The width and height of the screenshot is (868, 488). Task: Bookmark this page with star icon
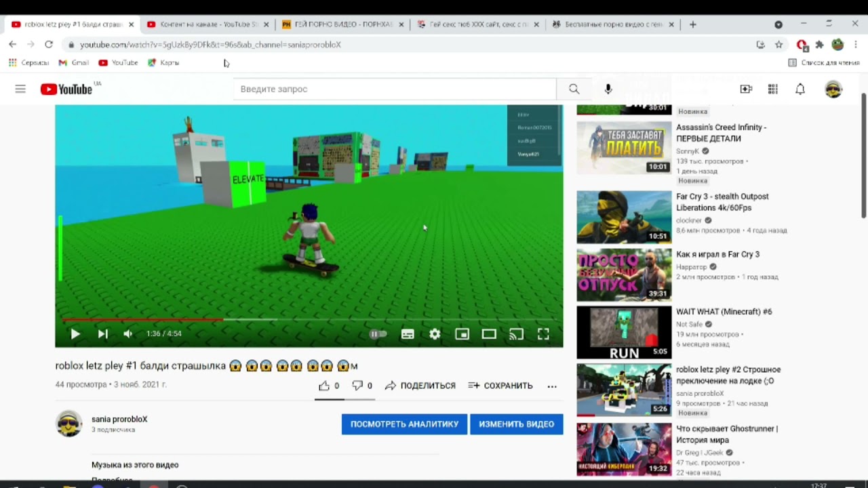click(x=779, y=45)
